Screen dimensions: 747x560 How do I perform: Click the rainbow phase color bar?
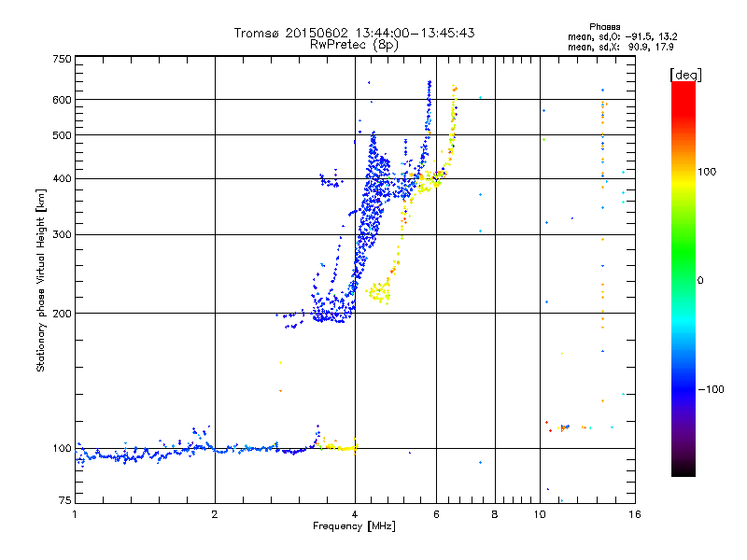coord(684,279)
